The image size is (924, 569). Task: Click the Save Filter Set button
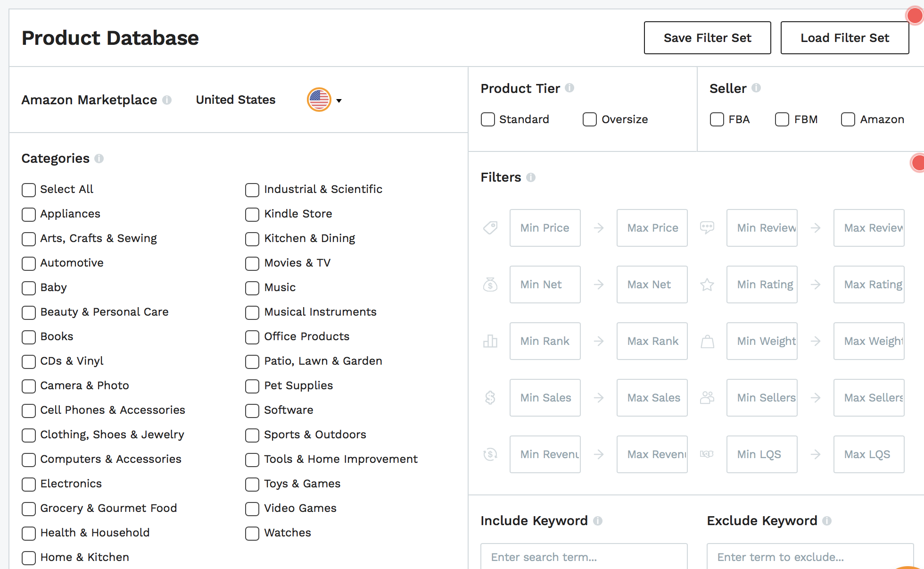[708, 38]
